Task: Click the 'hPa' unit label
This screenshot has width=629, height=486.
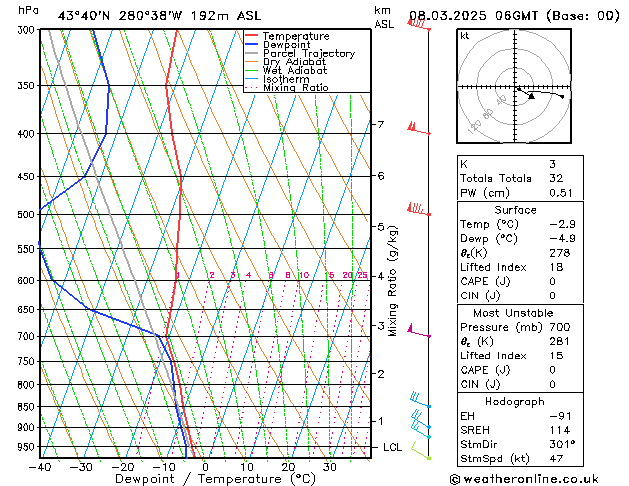Action: click(x=28, y=10)
